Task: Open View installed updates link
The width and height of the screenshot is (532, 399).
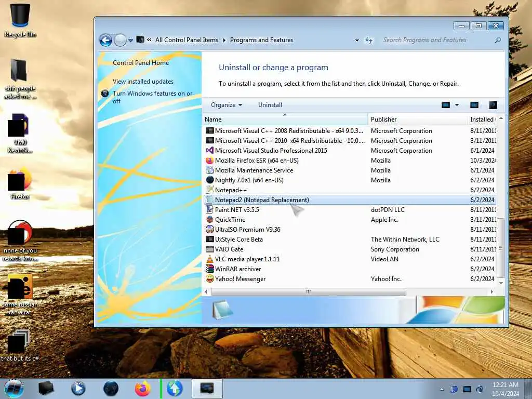Action: (143, 82)
